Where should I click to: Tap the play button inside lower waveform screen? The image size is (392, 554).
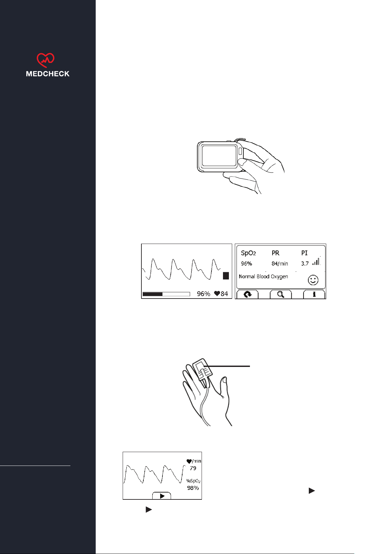tap(162, 496)
